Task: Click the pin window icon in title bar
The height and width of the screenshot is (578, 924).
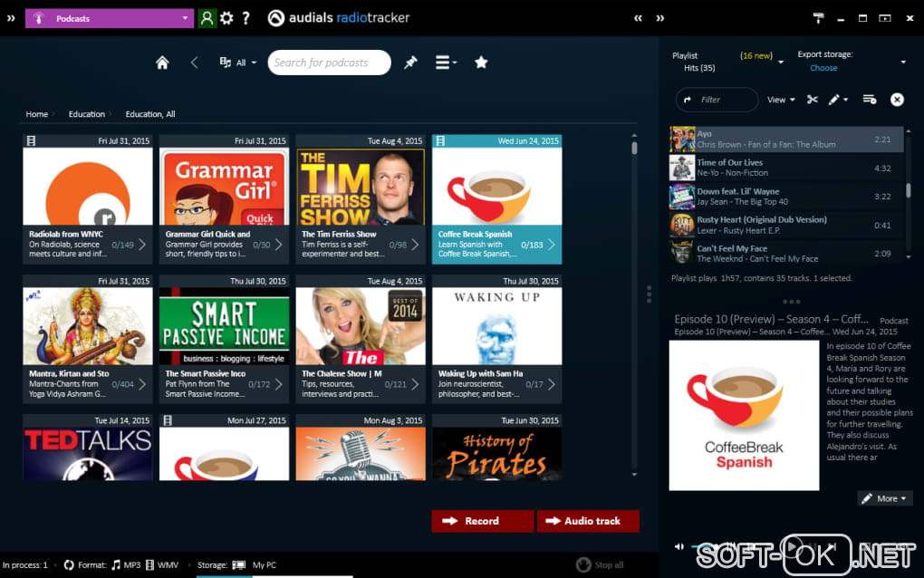Action: tap(819, 18)
